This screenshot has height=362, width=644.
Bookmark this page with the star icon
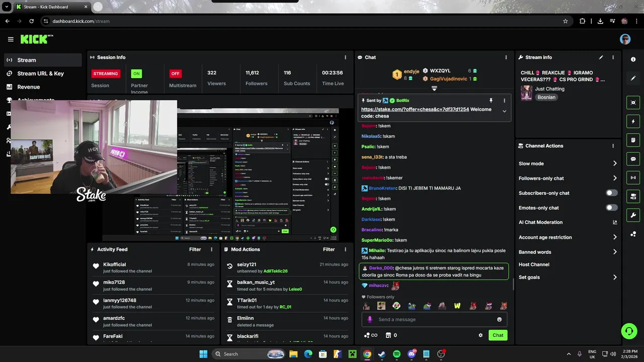[566, 21]
